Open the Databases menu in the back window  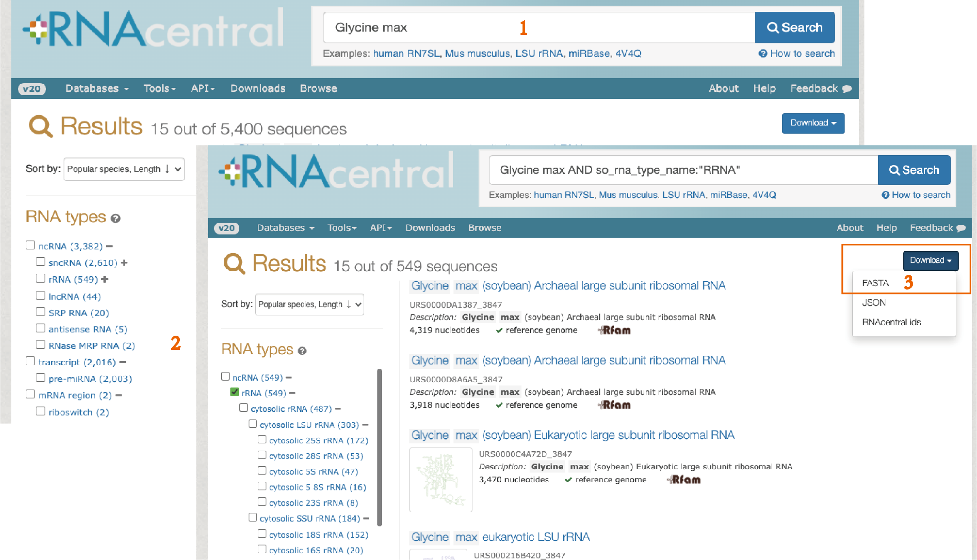(97, 89)
